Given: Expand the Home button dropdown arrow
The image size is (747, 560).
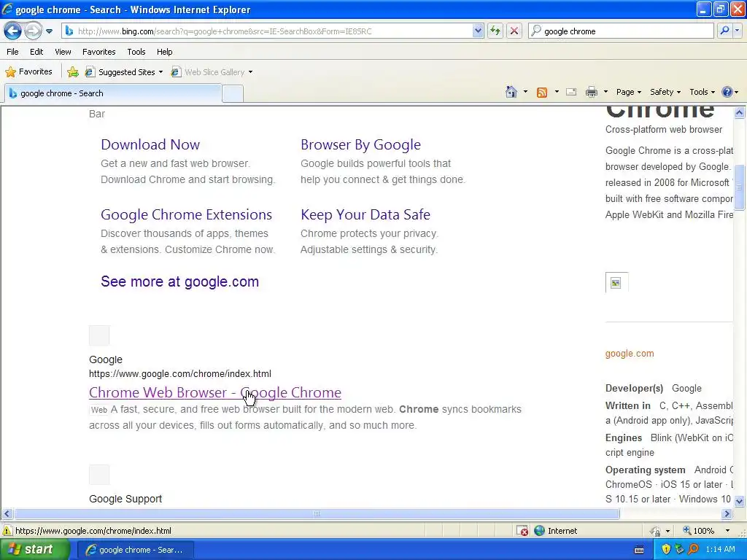Looking at the screenshot, I should (x=525, y=92).
